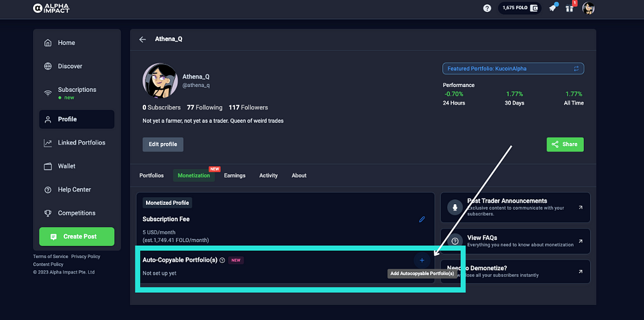Image resolution: width=644 pixels, height=320 pixels.
Task: Click arrow icon on Demonetize card
Action: coord(580,272)
